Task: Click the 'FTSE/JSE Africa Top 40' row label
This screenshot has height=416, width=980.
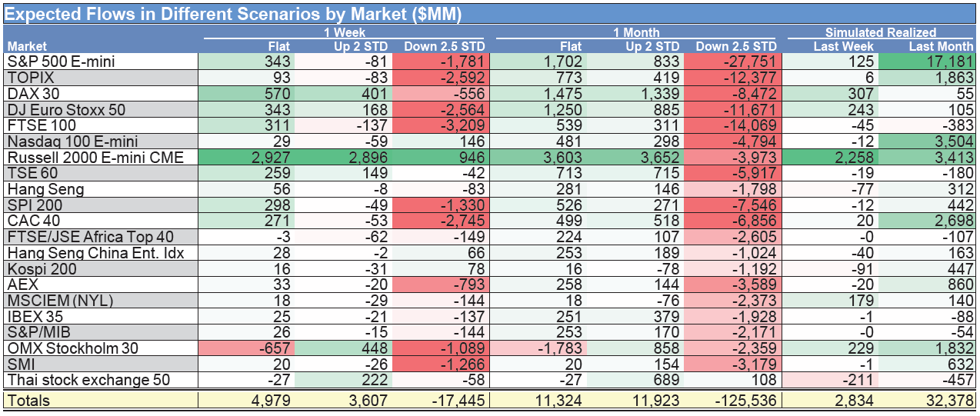Action: tap(91, 237)
